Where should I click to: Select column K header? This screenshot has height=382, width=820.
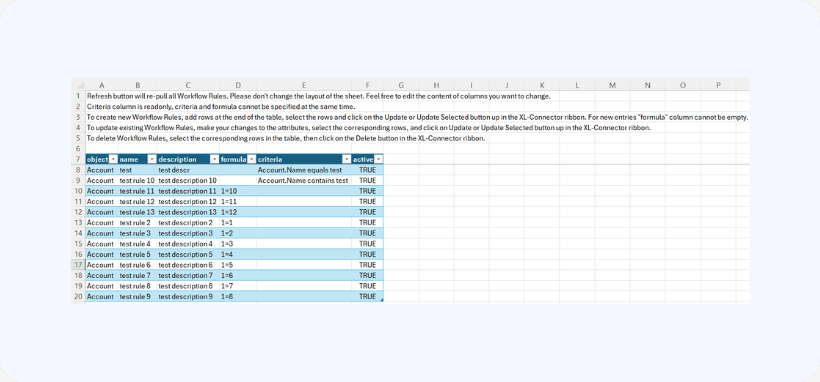point(542,85)
